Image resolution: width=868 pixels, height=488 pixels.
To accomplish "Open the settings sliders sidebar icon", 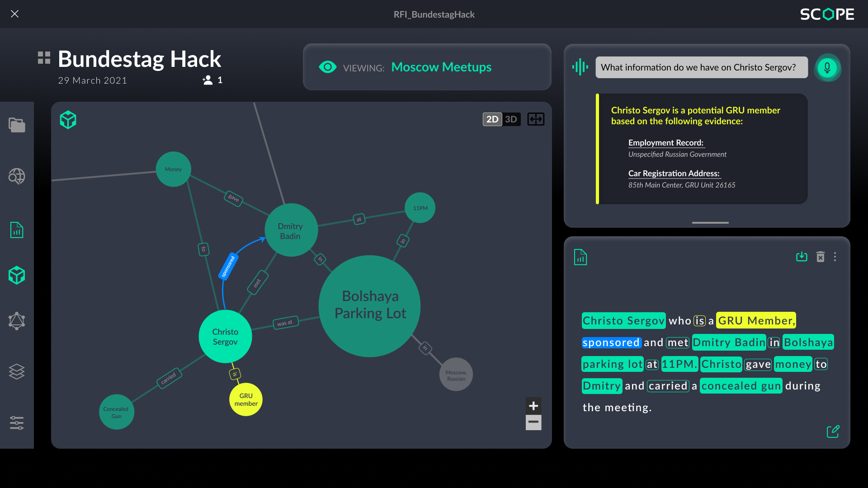I will point(17,423).
